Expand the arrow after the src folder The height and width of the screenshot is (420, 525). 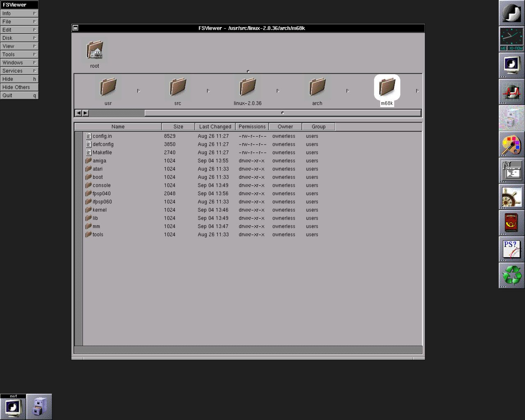click(208, 91)
